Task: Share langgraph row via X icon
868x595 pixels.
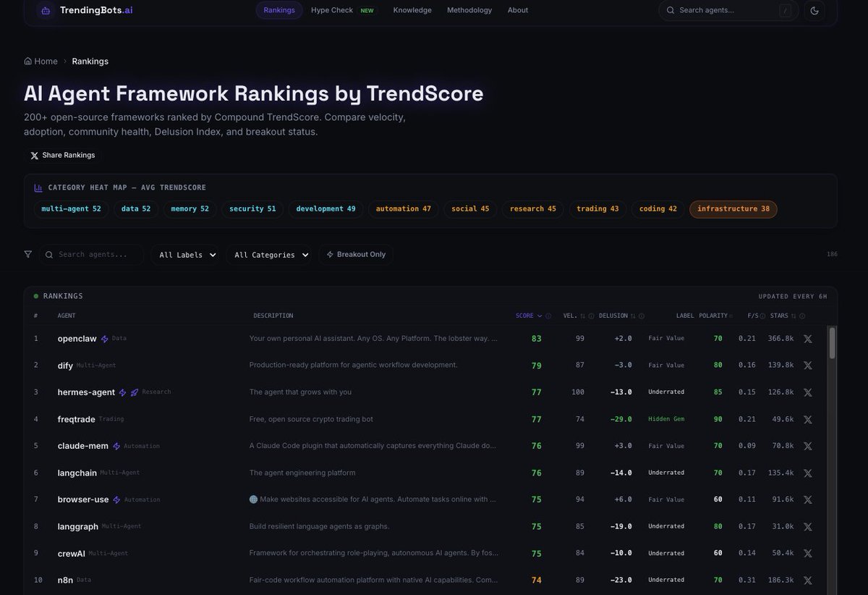Action: pos(808,526)
